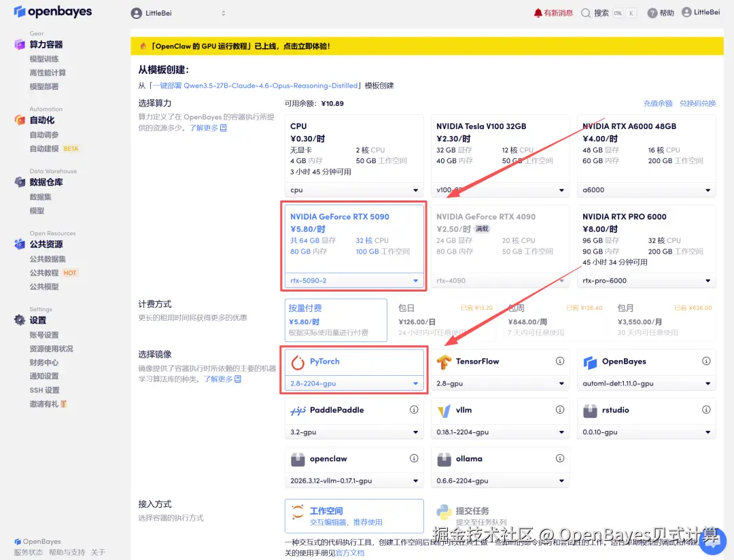
Task: Click the ollama image icon
Action: tap(444, 459)
